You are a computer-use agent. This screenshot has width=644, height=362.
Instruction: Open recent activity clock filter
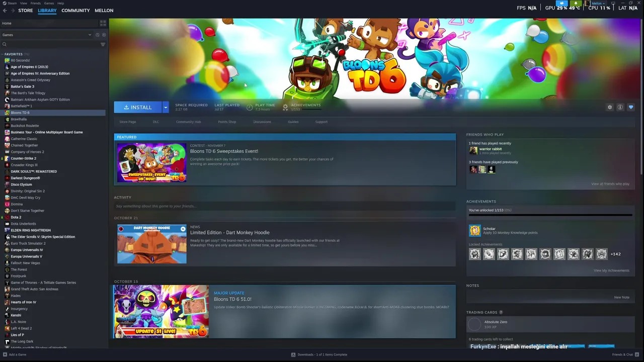click(x=97, y=35)
